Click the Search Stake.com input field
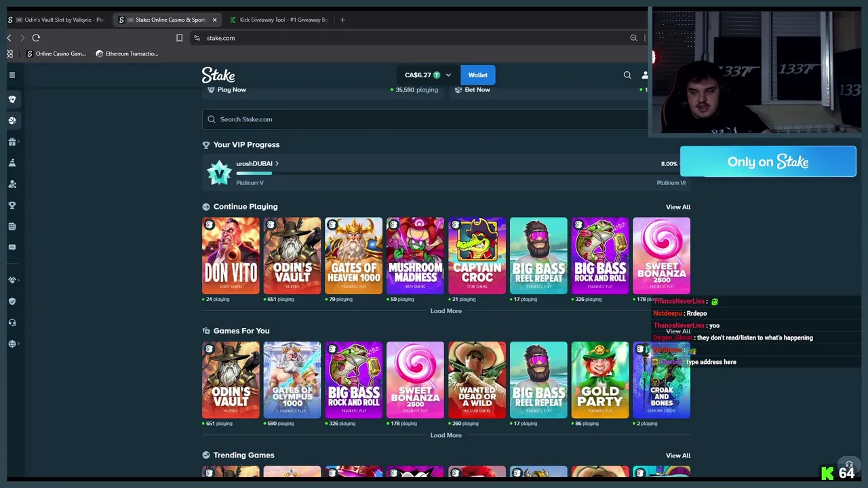The image size is (868, 488). tap(425, 119)
